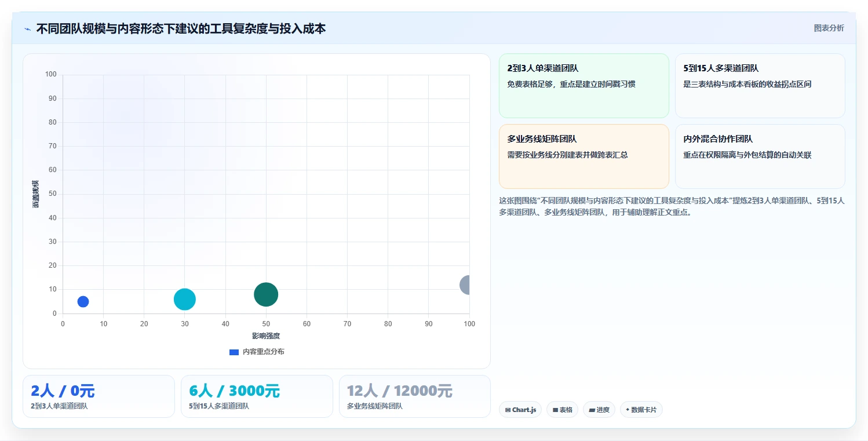Image resolution: width=868 pixels, height=441 pixels.
Task: Click the 表格 tag chip
Action: coord(562,410)
